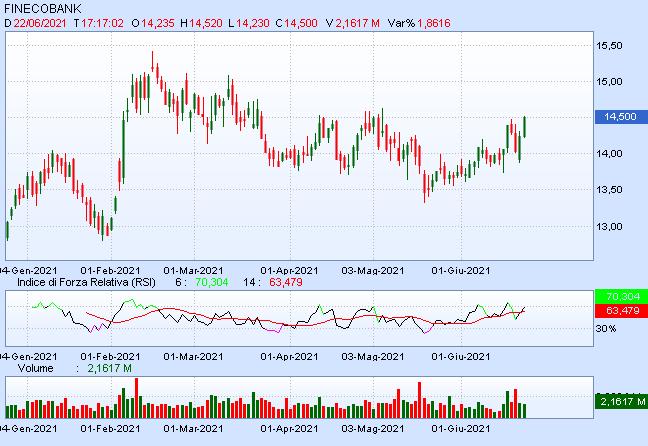Click the 15,00 price axis label

(x=609, y=81)
